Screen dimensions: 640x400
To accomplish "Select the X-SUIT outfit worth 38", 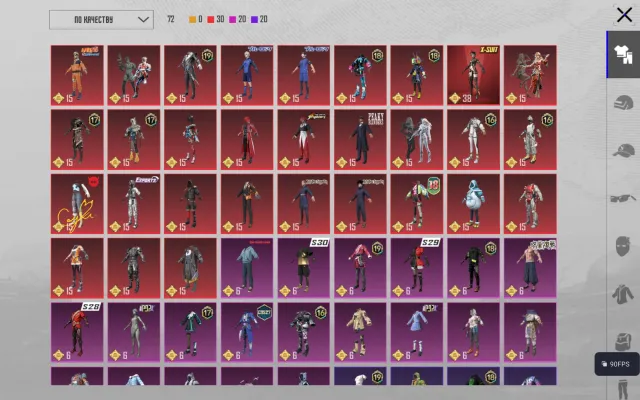I will [473, 75].
